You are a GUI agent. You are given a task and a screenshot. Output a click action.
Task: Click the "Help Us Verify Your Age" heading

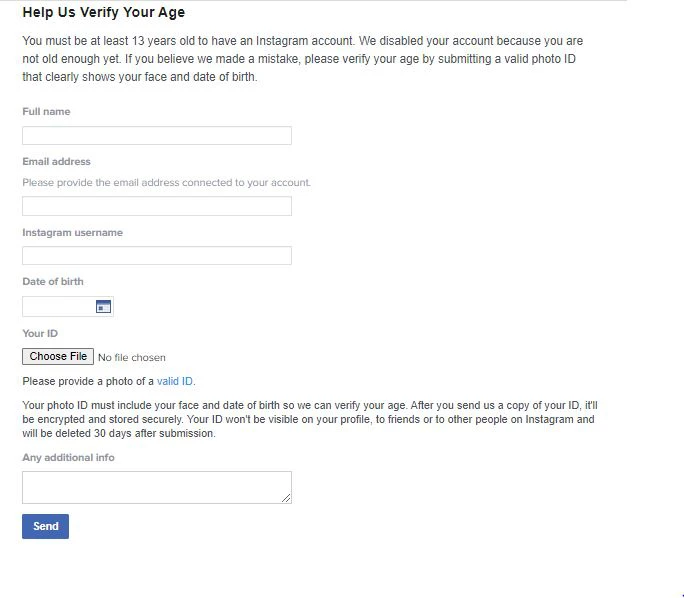[103, 13]
